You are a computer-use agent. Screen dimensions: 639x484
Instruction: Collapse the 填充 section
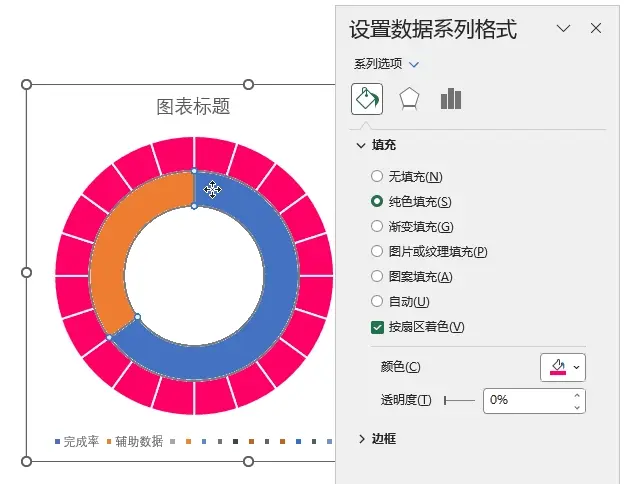pyautogui.click(x=376, y=145)
